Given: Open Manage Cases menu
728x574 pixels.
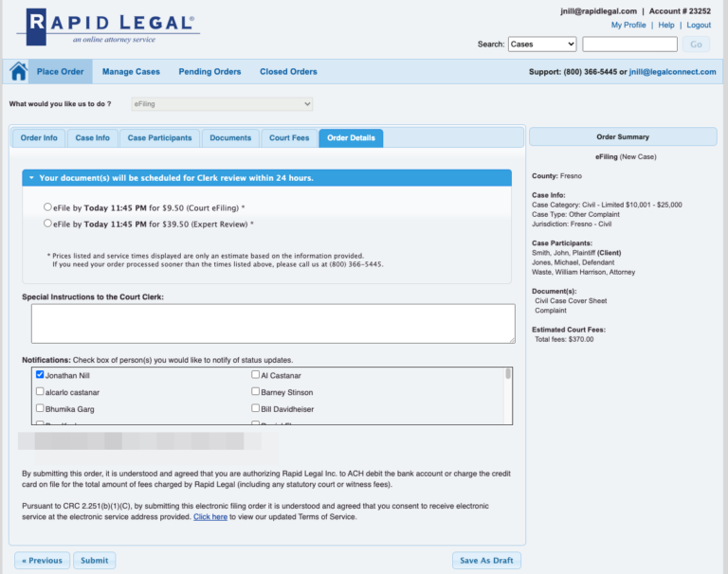Looking at the screenshot, I should click(131, 71).
